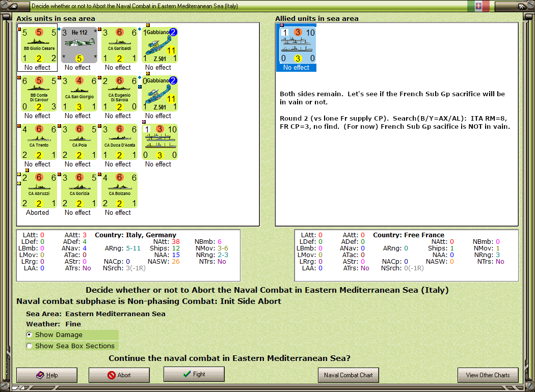The image size is (535, 392).
Task: Select the CA Bolzano cruiser unit
Action: pos(119,190)
